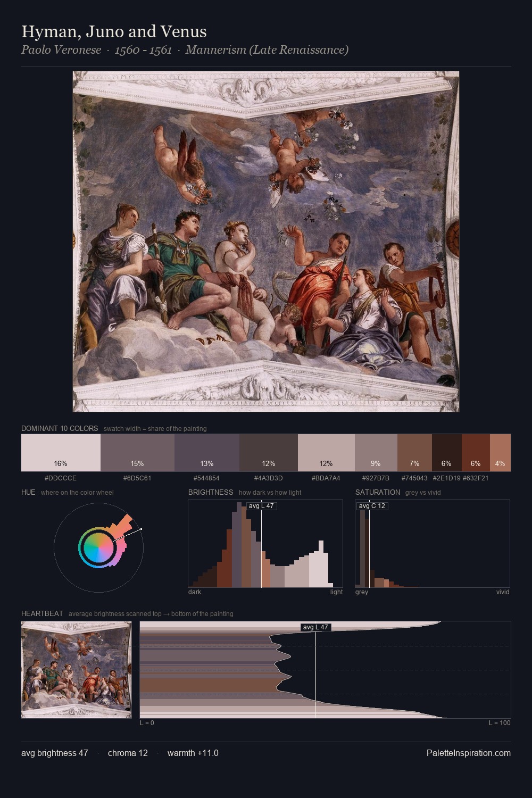Click the hex label #2E1D19
532x798 pixels.
click(x=446, y=478)
